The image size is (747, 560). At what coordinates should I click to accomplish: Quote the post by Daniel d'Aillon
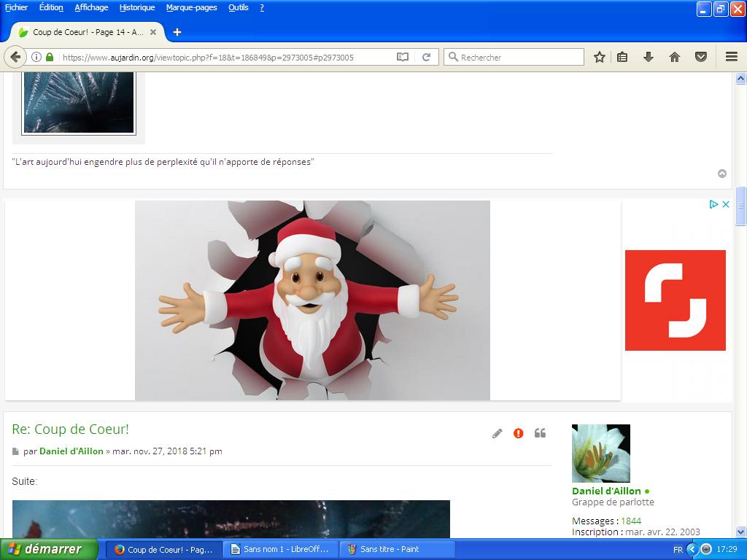click(x=540, y=433)
